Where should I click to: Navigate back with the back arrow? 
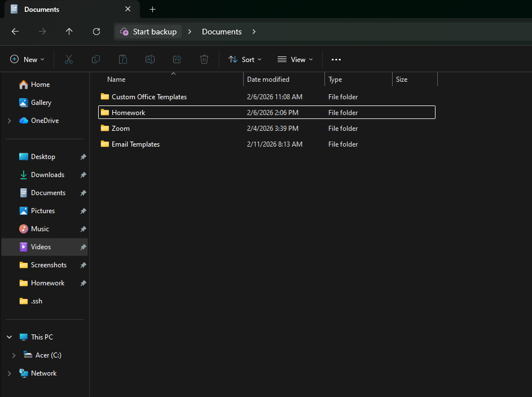click(15, 32)
